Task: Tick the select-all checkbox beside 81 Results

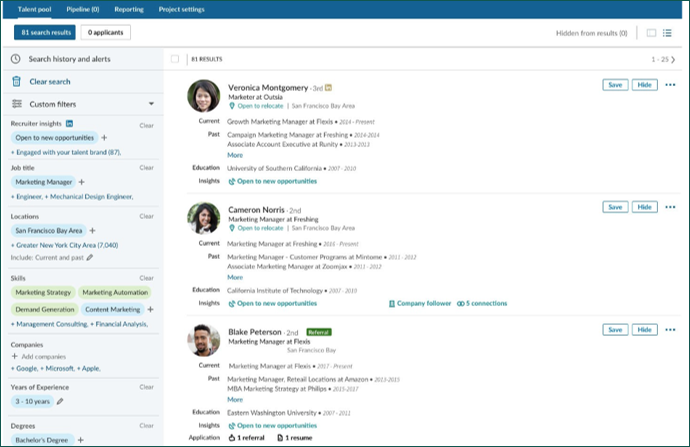Action: click(x=175, y=59)
